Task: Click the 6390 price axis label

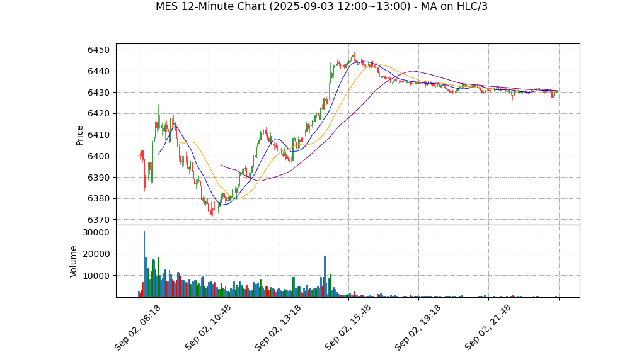Action: click(98, 178)
